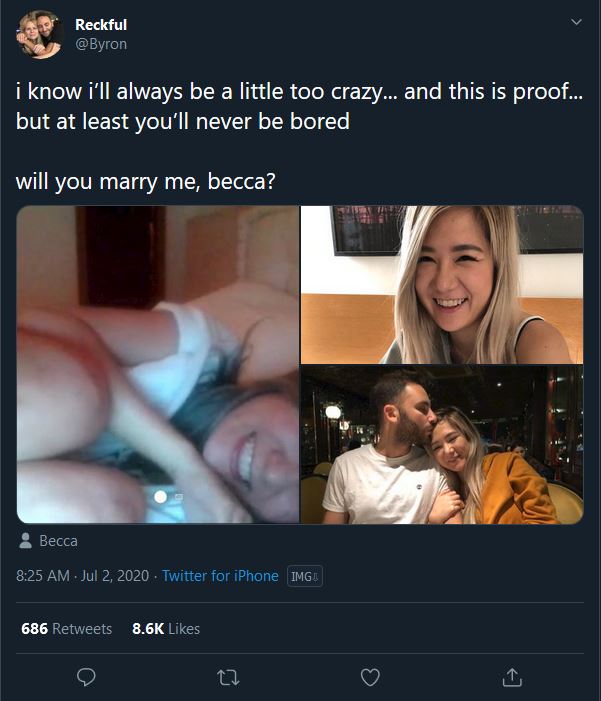
Task: Click the white dot on left photo
Action: (161, 497)
